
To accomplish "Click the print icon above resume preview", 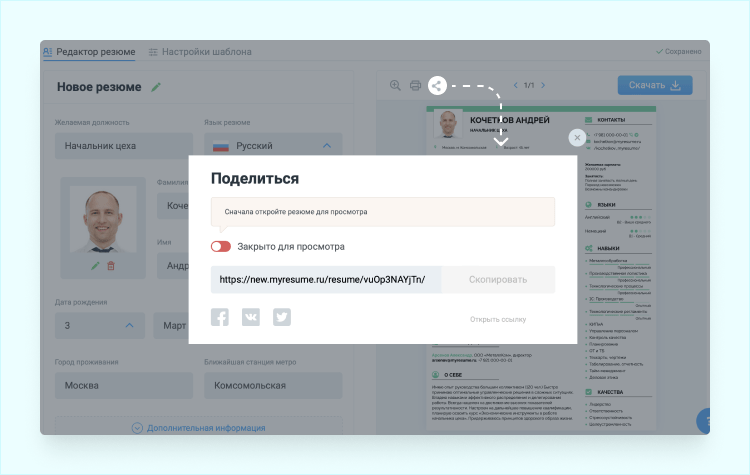I will [x=415, y=86].
